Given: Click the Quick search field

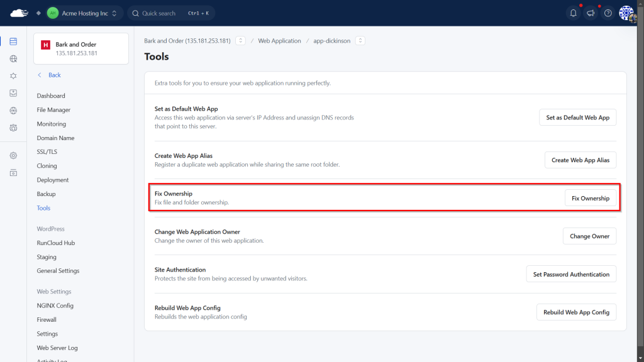Looking at the screenshot, I should pyautogui.click(x=171, y=13).
